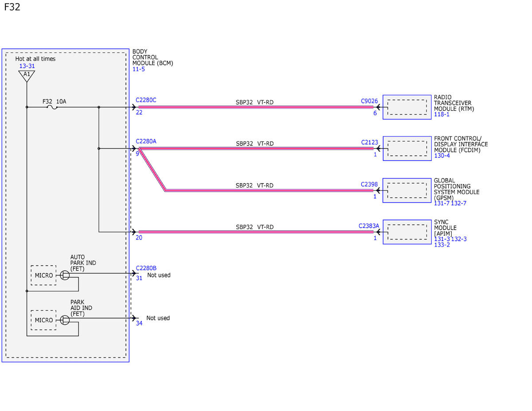Select the Radio Transceiver Module box

(407, 107)
